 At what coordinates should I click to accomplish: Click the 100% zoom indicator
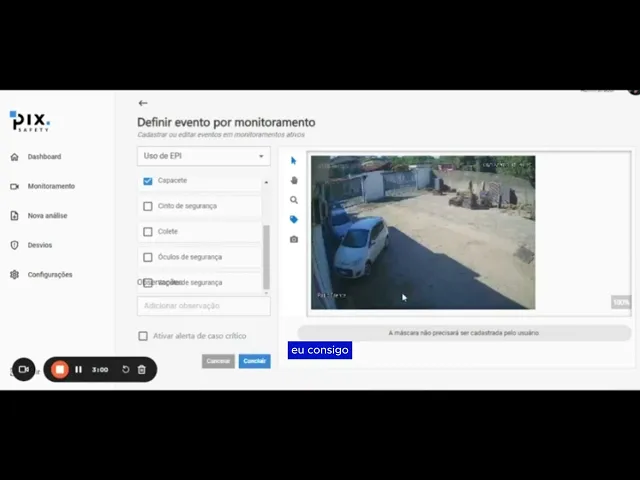click(621, 302)
